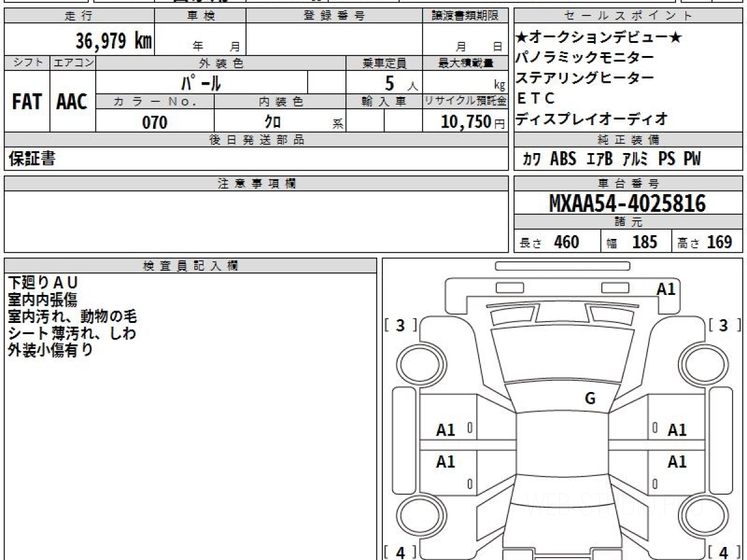
Task: Click the A1 mark on the front bumper
Action: [666, 289]
